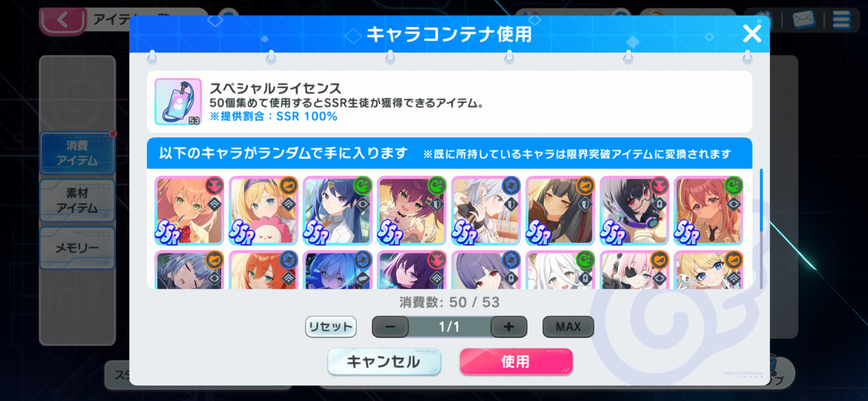Screen dimensions: 868x401
Task: Select the スペシャルライセンス item icon
Action: click(x=178, y=101)
